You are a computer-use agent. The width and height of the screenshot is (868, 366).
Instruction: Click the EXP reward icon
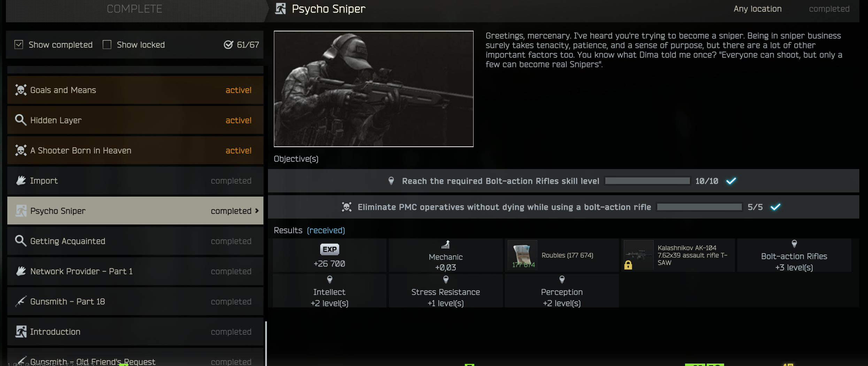[329, 249]
